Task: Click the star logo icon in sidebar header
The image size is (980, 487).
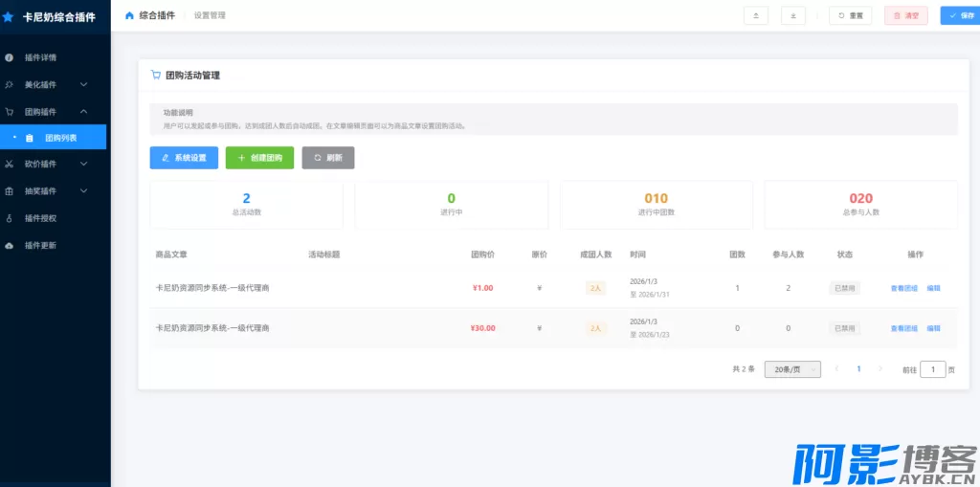Action: tap(9, 16)
